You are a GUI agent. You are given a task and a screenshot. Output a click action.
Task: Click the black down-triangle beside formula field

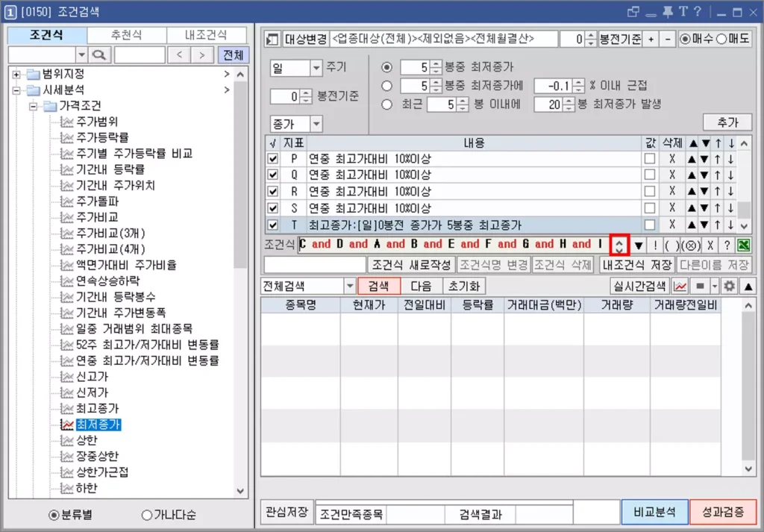pos(639,245)
